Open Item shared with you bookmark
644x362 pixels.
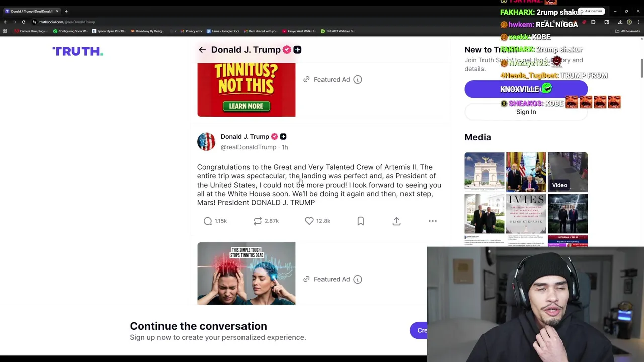pos(261,31)
